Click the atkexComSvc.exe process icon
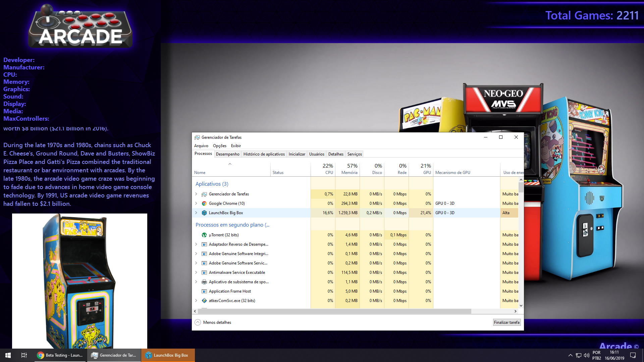 pyautogui.click(x=204, y=301)
